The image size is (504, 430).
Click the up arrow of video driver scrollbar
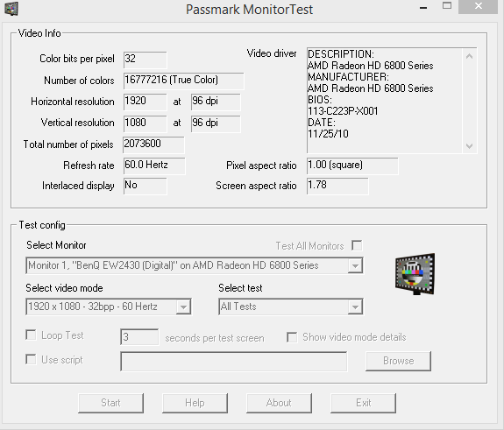[469, 56]
